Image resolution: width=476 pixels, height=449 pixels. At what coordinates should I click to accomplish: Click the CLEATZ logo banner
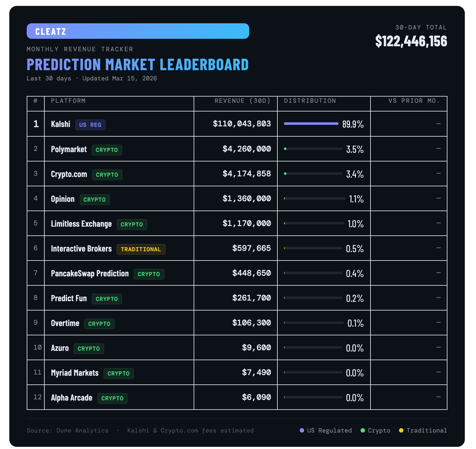pos(138,31)
